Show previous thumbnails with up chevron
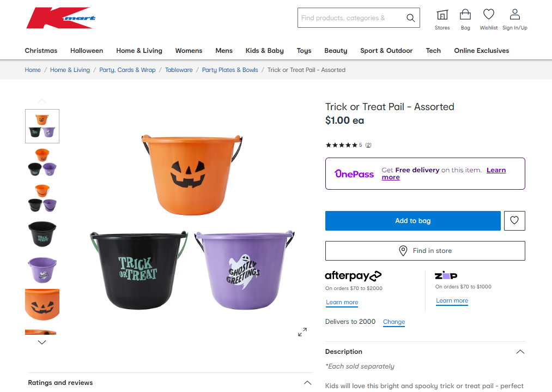Viewport: 552px width, 392px height. (42, 101)
